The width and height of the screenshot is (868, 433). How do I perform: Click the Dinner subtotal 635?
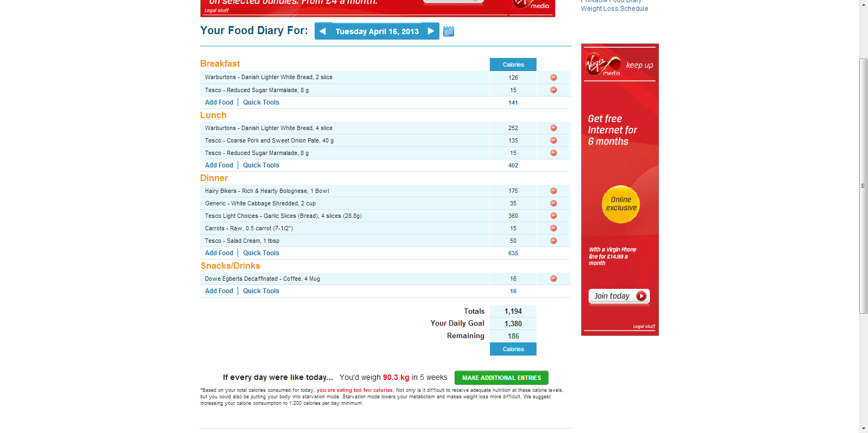pyautogui.click(x=513, y=253)
